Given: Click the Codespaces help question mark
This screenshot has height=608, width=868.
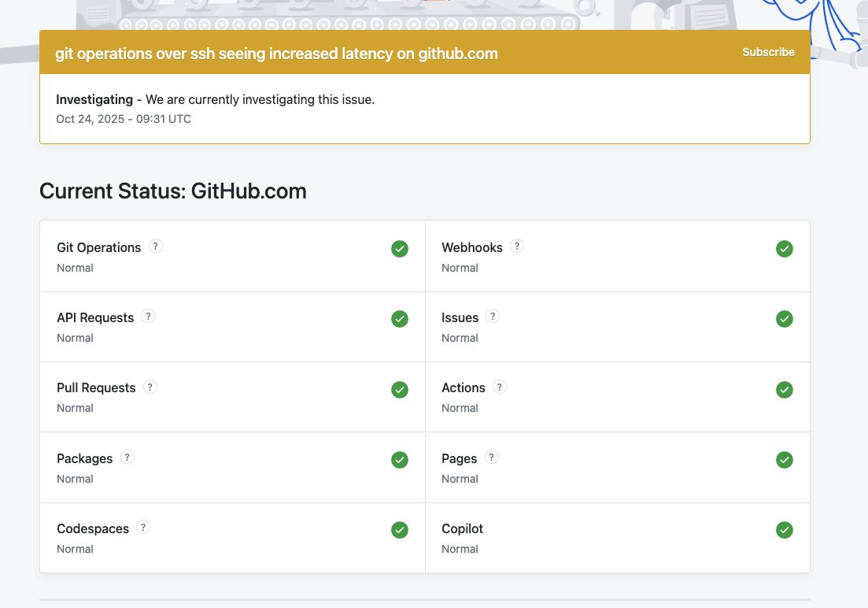Looking at the screenshot, I should [142, 527].
